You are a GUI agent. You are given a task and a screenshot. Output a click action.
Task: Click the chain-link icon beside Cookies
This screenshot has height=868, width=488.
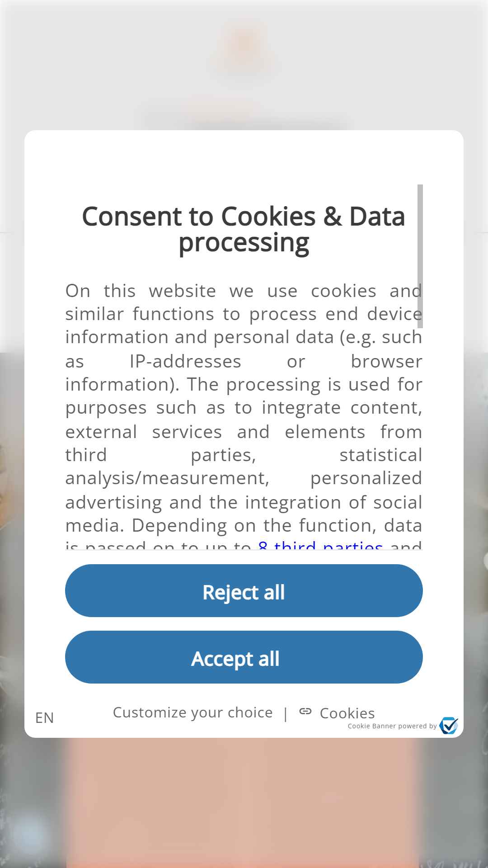point(305,711)
